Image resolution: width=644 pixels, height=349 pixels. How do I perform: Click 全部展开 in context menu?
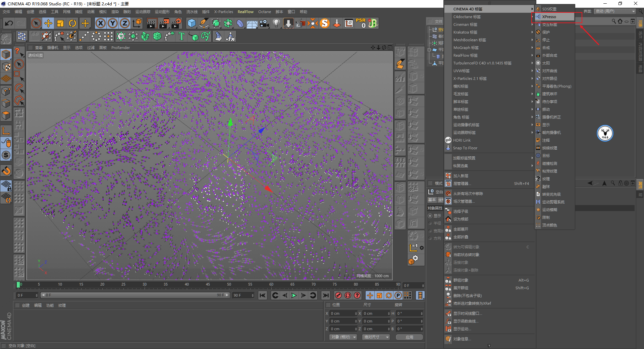point(489,229)
